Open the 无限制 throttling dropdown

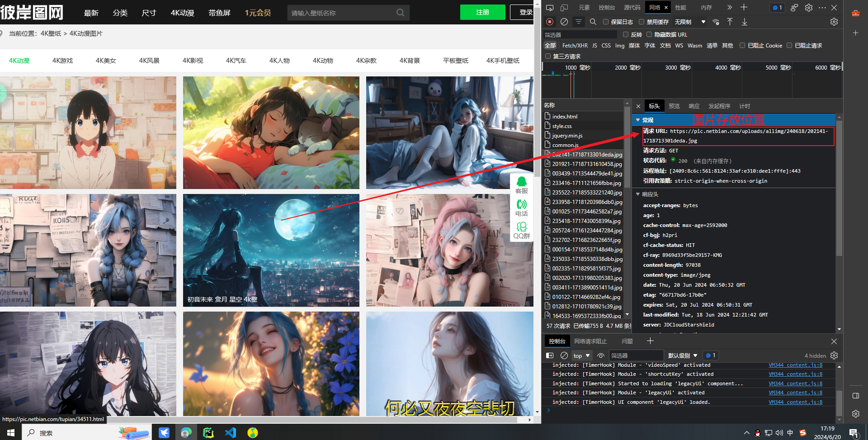(x=690, y=22)
